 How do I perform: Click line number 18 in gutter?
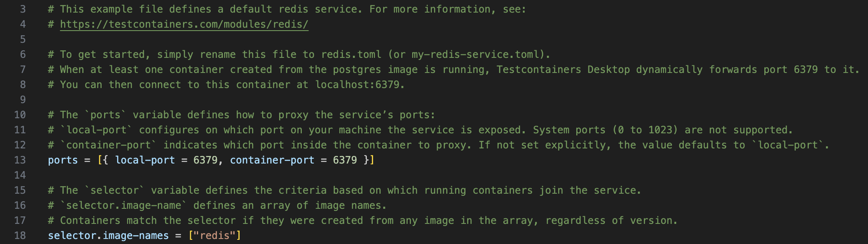20,236
